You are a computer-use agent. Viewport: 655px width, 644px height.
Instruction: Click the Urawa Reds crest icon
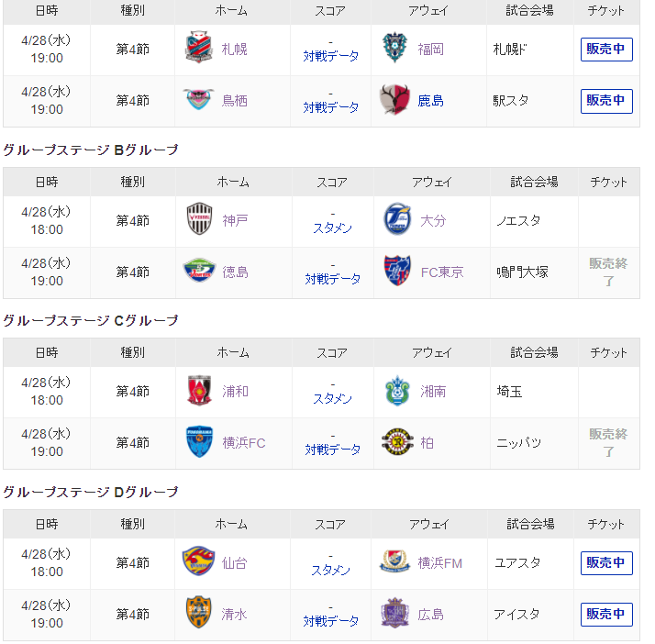tap(199, 391)
